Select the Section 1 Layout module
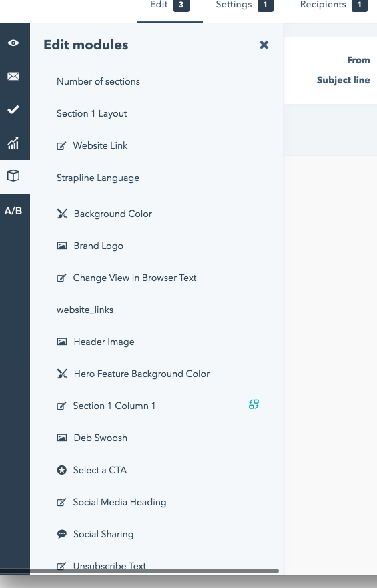 pyautogui.click(x=92, y=113)
